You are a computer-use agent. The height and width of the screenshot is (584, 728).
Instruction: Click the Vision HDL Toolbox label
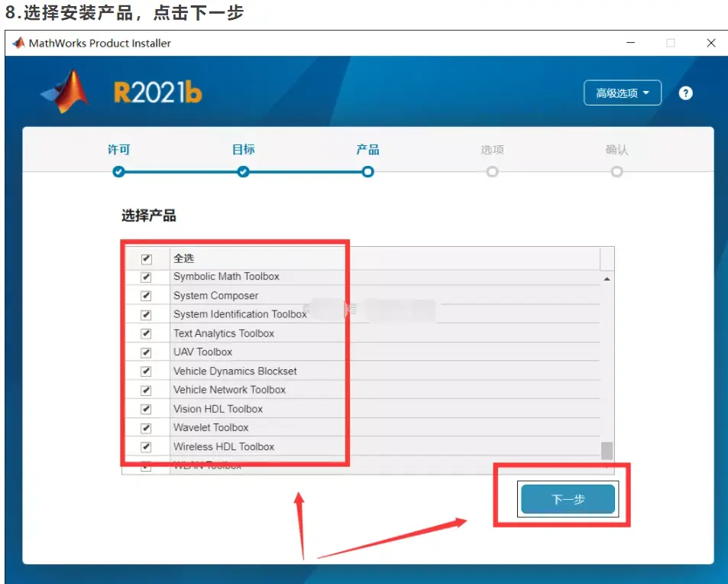click(x=218, y=409)
